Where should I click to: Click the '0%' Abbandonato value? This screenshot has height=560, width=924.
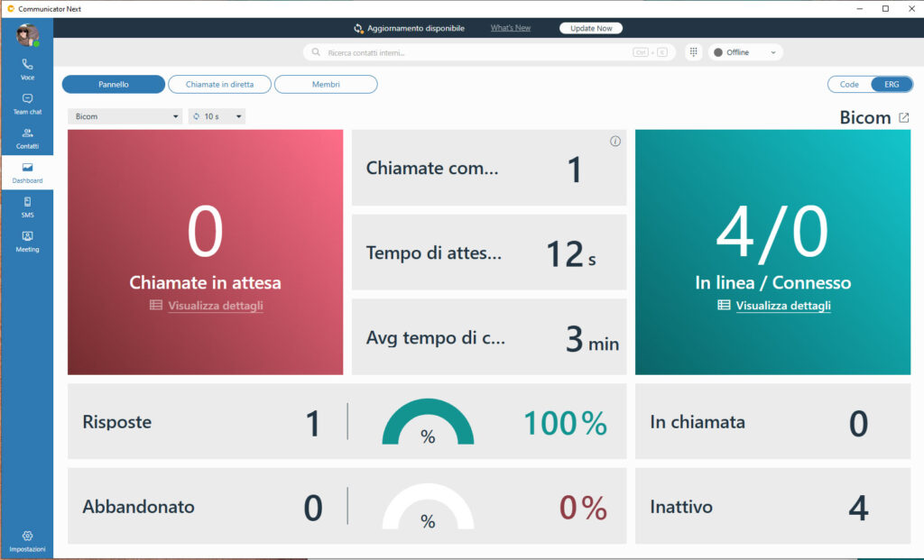583,508
